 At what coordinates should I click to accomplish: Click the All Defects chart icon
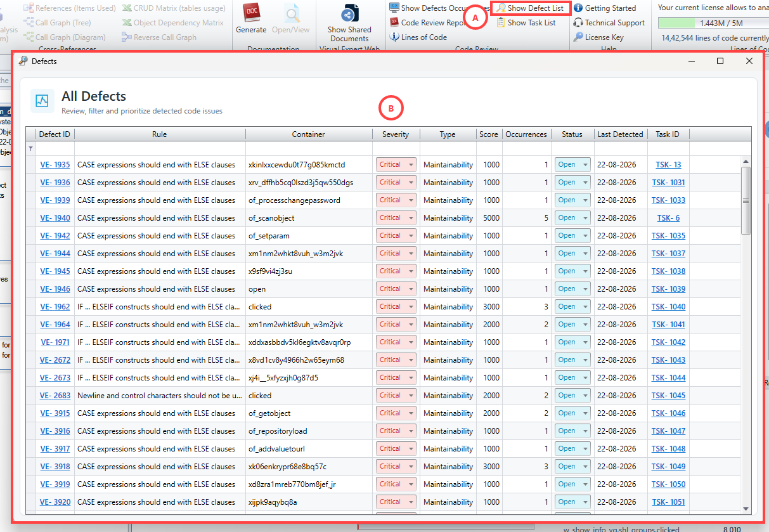[42, 101]
